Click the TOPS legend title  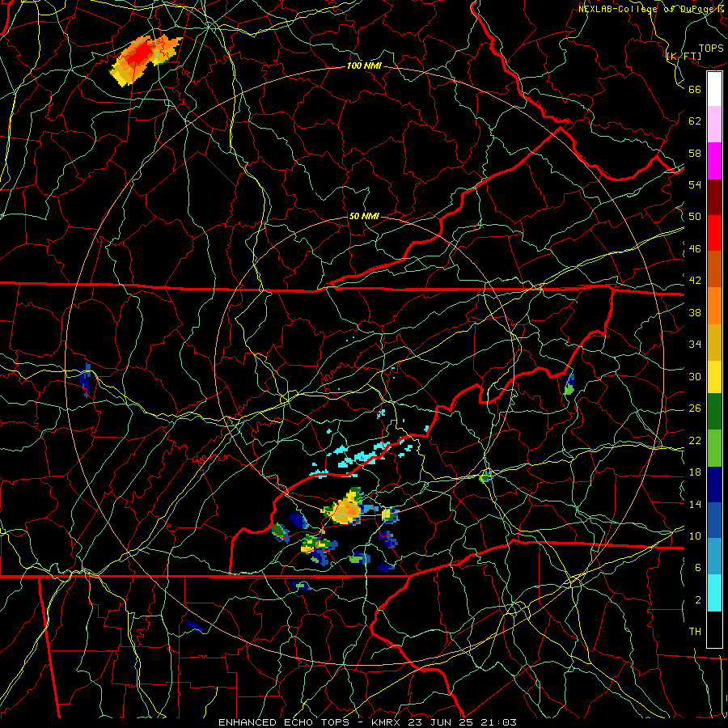[x=711, y=49]
